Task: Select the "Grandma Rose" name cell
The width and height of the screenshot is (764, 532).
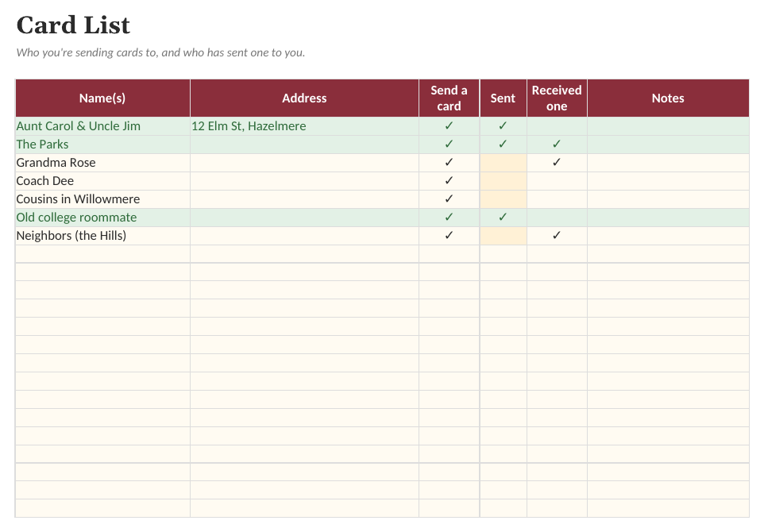Action: click(x=102, y=163)
